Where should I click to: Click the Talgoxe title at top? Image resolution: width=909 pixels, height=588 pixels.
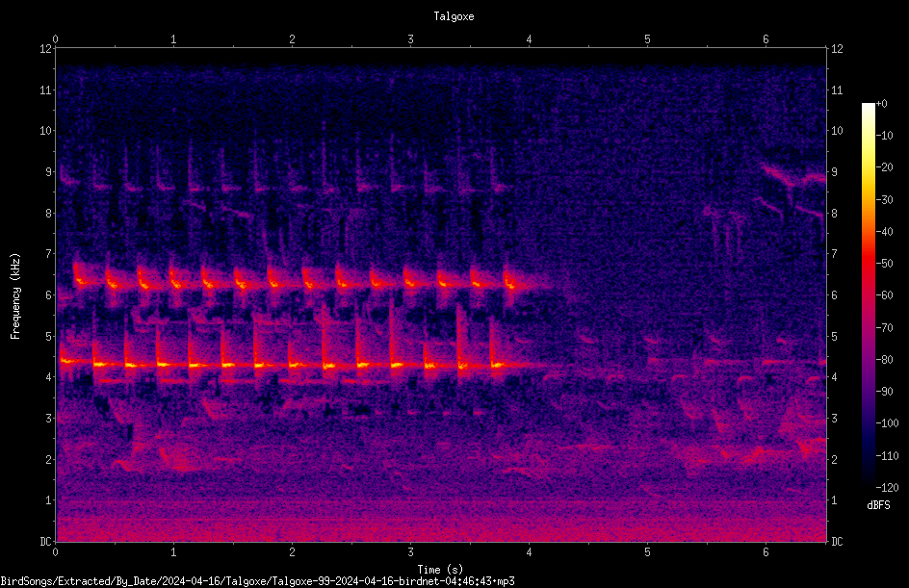click(x=454, y=16)
